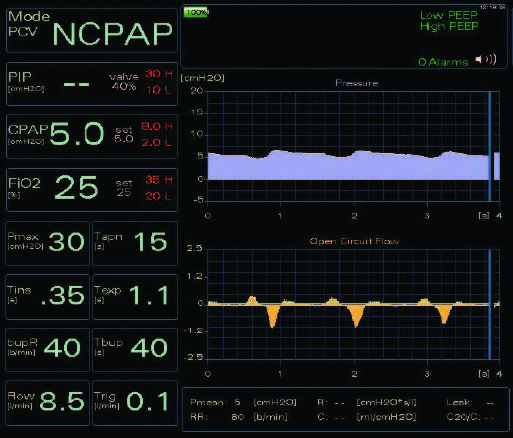Open the FiO2 25 setting panel
Image resolution: width=513 pixels, height=438 pixels.
coord(92,189)
